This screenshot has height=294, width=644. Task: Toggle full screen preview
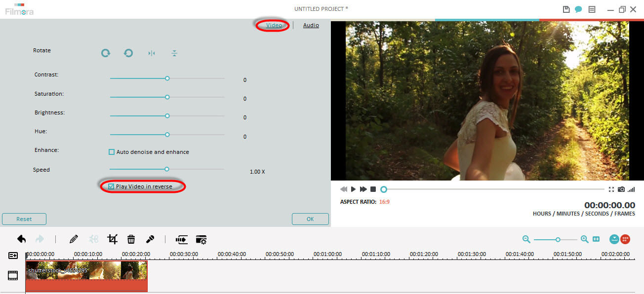(x=611, y=189)
